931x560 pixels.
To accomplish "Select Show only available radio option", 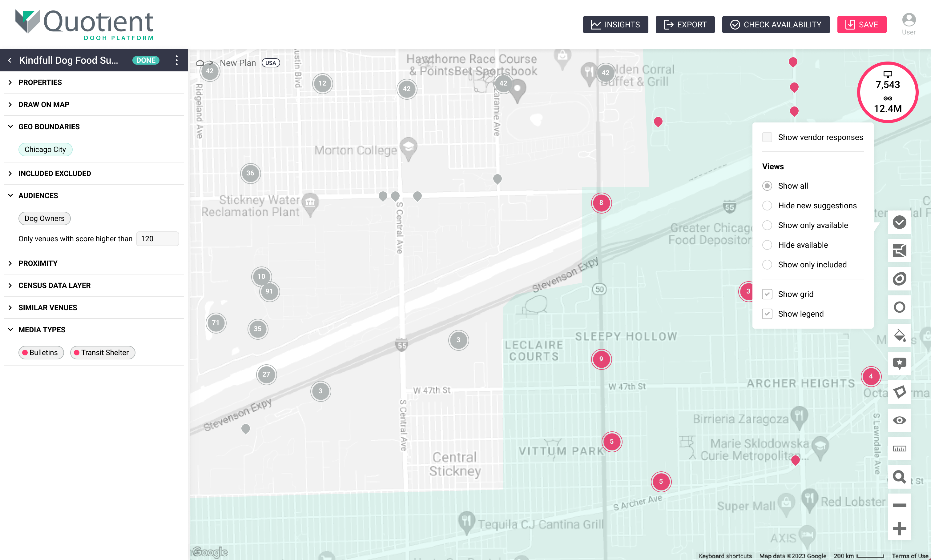I will [x=767, y=225].
